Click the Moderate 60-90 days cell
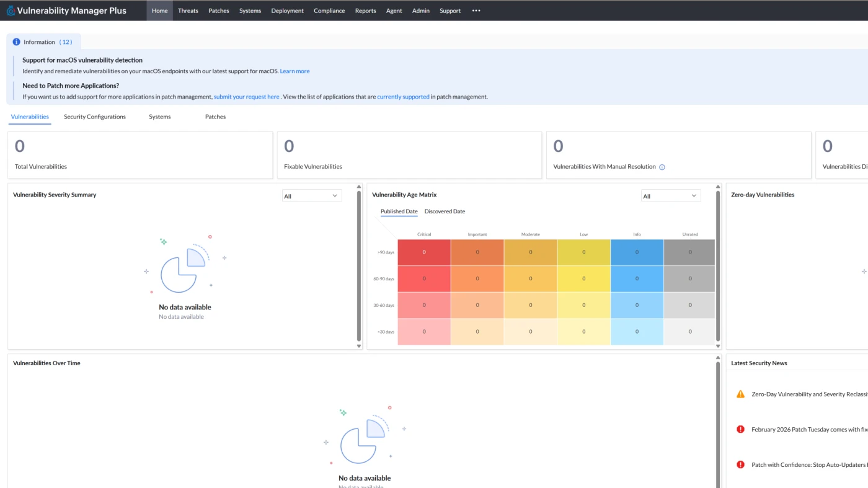 point(531,279)
